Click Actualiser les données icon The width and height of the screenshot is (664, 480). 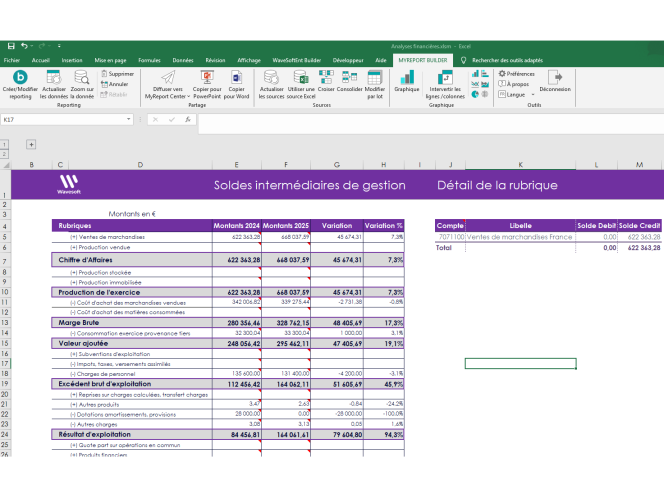click(54, 77)
